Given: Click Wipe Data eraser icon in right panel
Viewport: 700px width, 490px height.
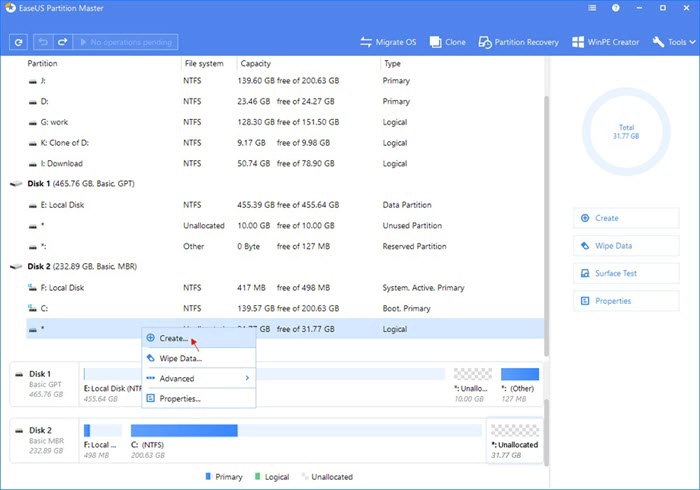Looking at the screenshot, I should pyautogui.click(x=585, y=246).
